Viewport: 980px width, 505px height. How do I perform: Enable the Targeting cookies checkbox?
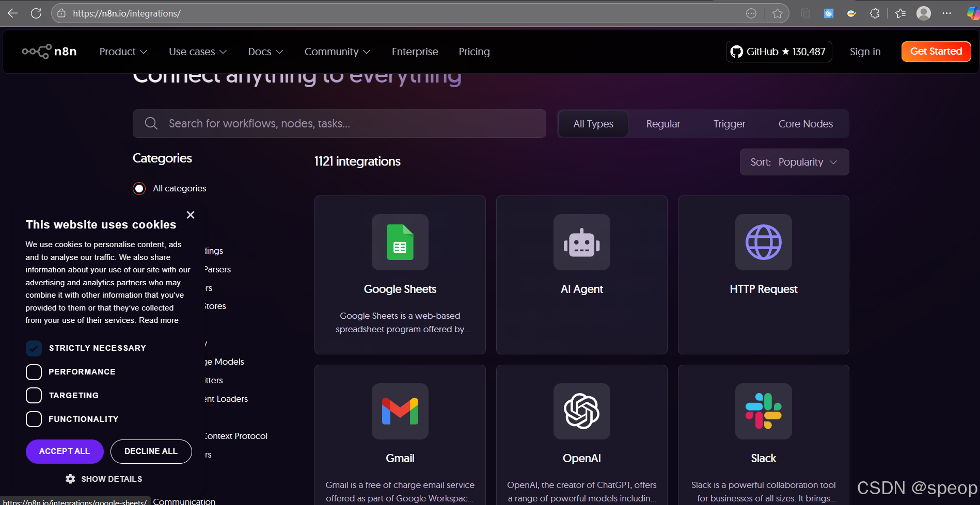tap(34, 396)
